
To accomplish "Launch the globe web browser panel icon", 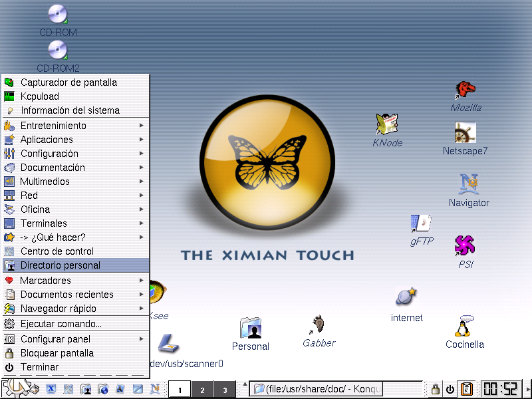I will coord(103,388).
